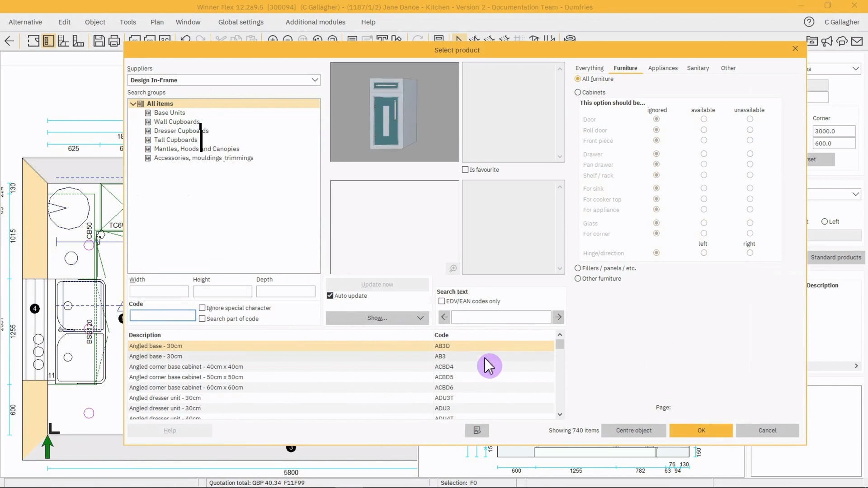The height and width of the screenshot is (488, 868).
Task: Select the All furniture radio button
Action: pyautogui.click(x=578, y=79)
